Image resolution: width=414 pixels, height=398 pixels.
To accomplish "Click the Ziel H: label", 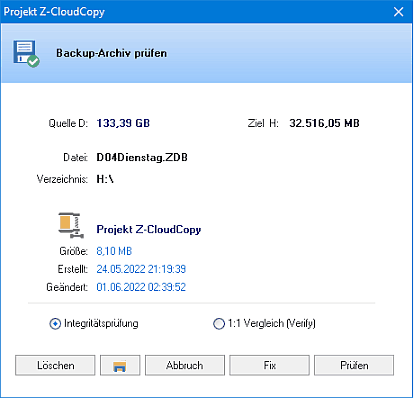I will click(263, 123).
